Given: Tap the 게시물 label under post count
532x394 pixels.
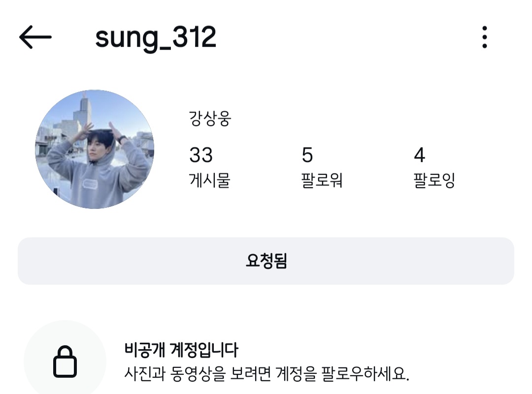Looking at the screenshot, I should pyautogui.click(x=210, y=180).
